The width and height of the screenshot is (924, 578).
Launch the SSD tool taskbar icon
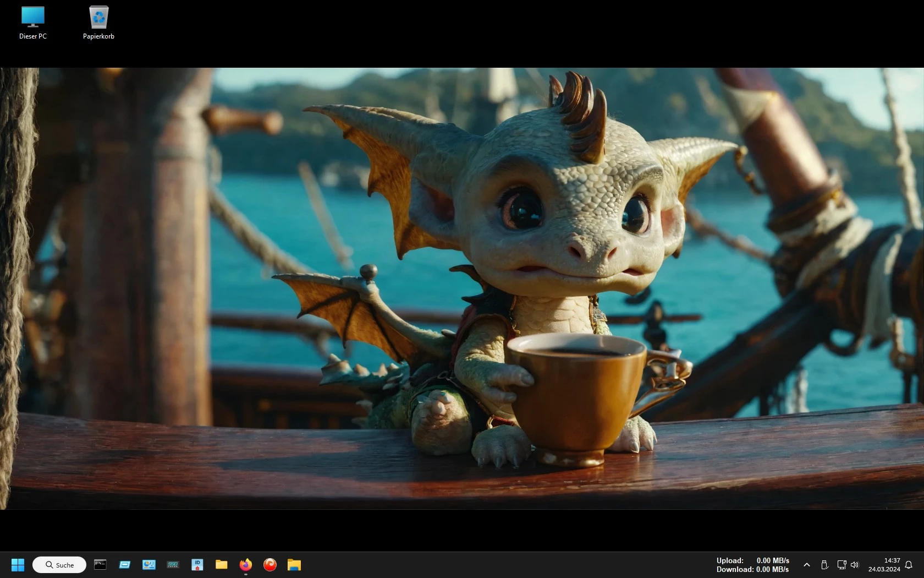pyautogui.click(x=173, y=564)
